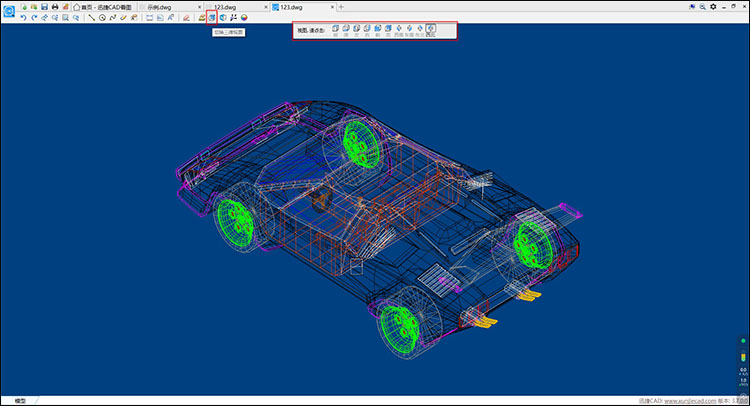Select the third view icon in 3D view bar
The height and width of the screenshot is (406, 750).
click(356, 29)
